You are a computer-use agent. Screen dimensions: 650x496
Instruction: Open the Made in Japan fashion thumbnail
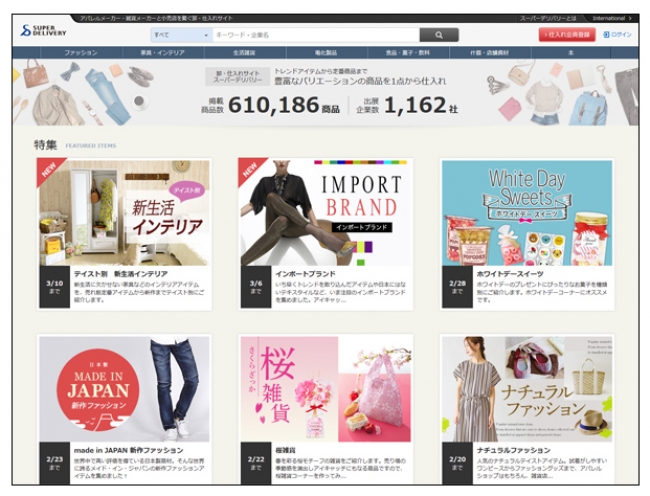point(124,388)
